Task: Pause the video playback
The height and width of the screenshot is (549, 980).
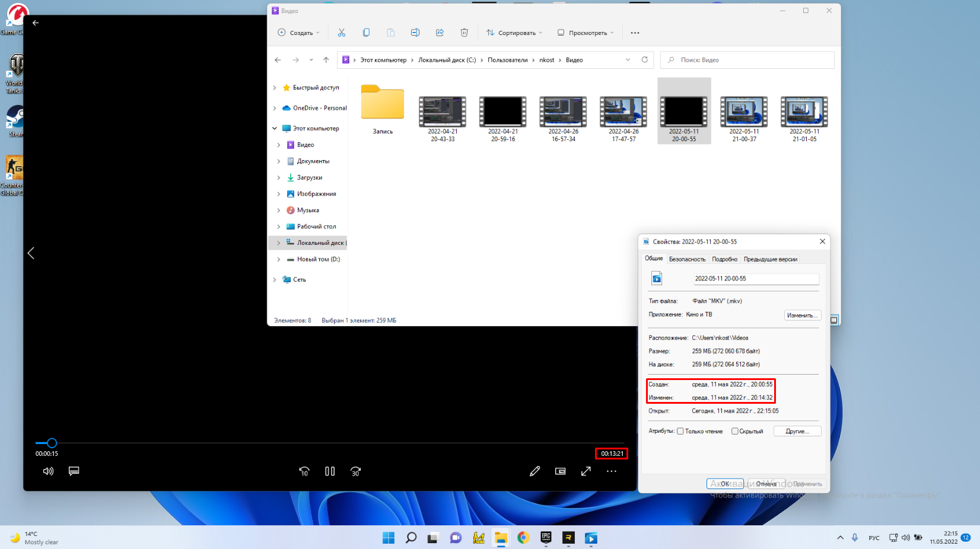Action: pyautogui.click(x=330, y=471)
